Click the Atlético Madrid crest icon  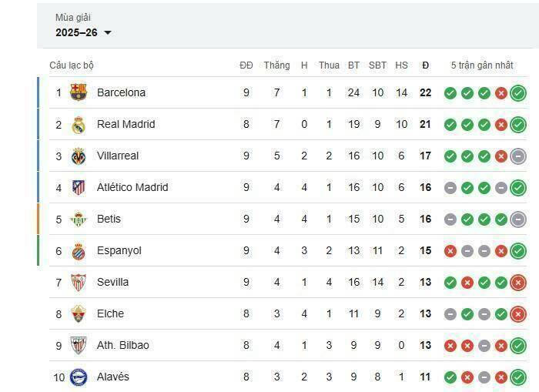(79, 187)
